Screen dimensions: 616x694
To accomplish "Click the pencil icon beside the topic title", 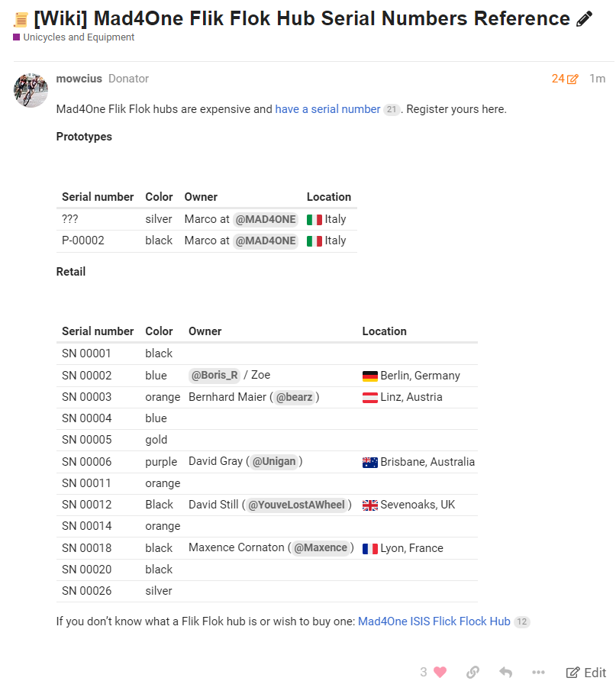I will pyautogui.click(x=585, y=19).
